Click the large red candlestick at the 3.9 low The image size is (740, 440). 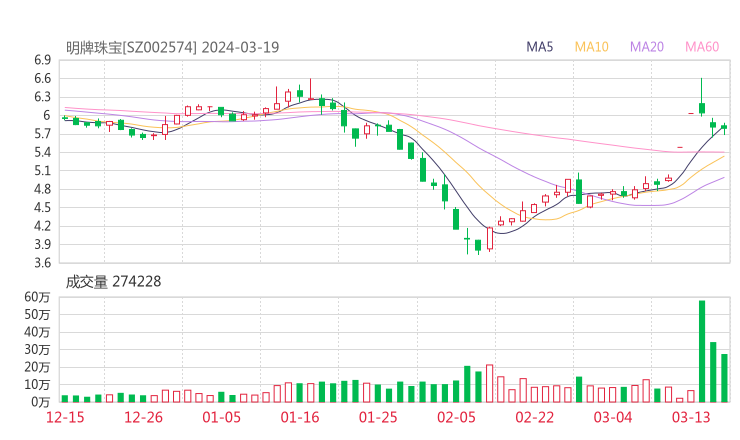(490, 238)
